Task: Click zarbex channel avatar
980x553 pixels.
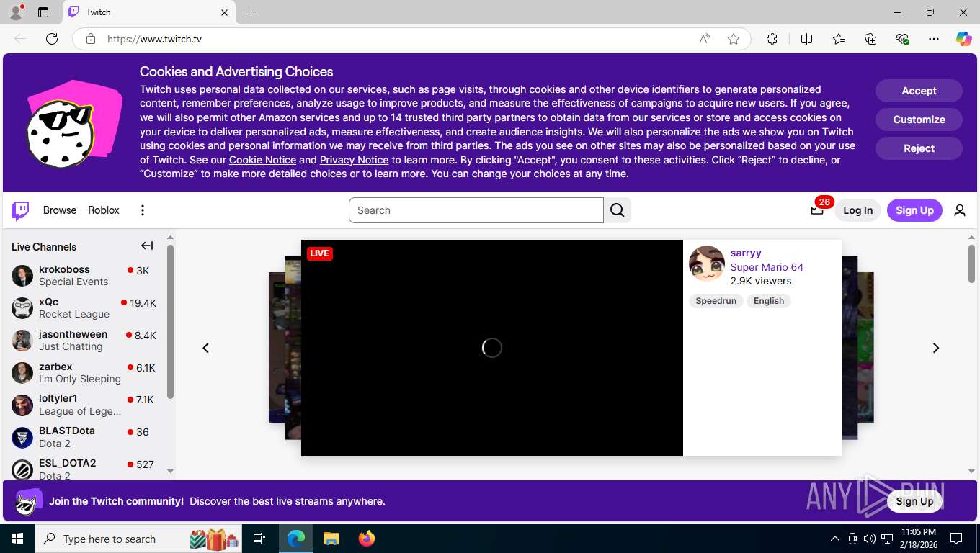Action: [22, 373]
